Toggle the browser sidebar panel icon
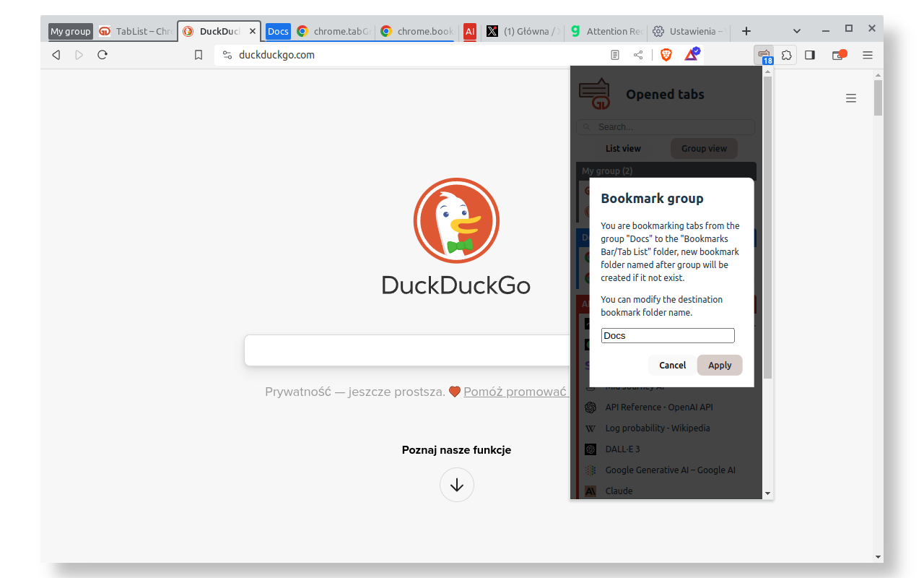 tap(810, 55)
